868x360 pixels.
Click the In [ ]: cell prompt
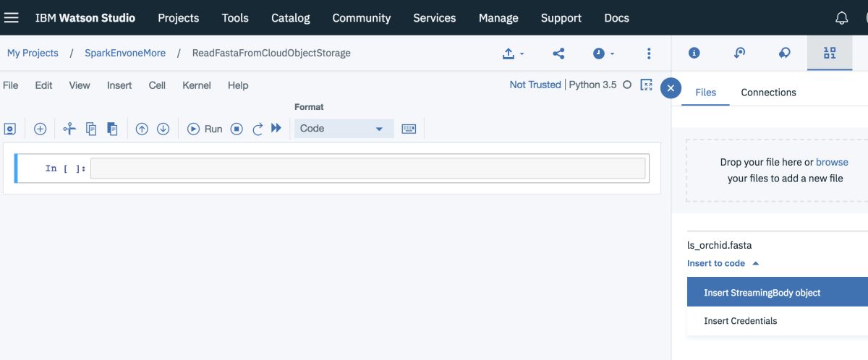[65, 168]
